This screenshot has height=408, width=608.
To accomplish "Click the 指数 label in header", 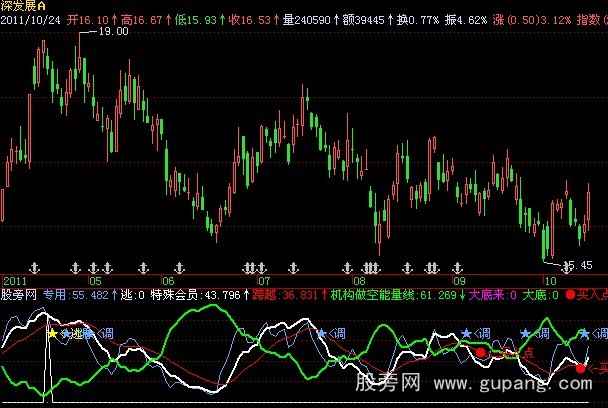I will click(589, 20).
